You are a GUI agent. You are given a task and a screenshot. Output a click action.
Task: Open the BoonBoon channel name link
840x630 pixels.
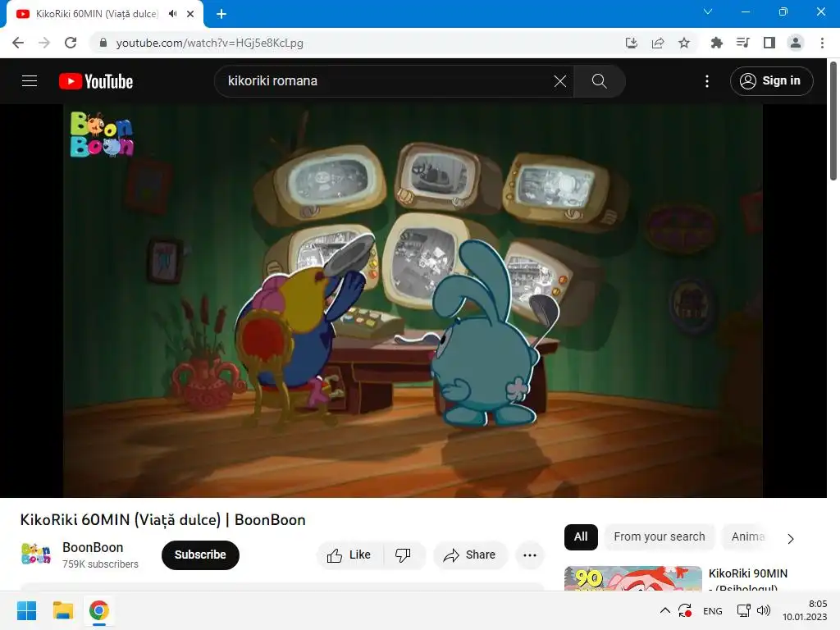[93, 547]
